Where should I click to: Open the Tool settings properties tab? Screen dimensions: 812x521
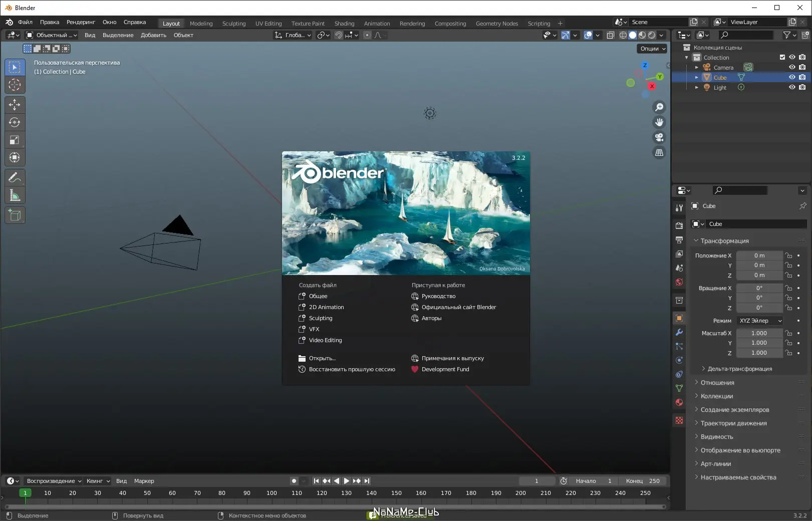coord(679,207)
